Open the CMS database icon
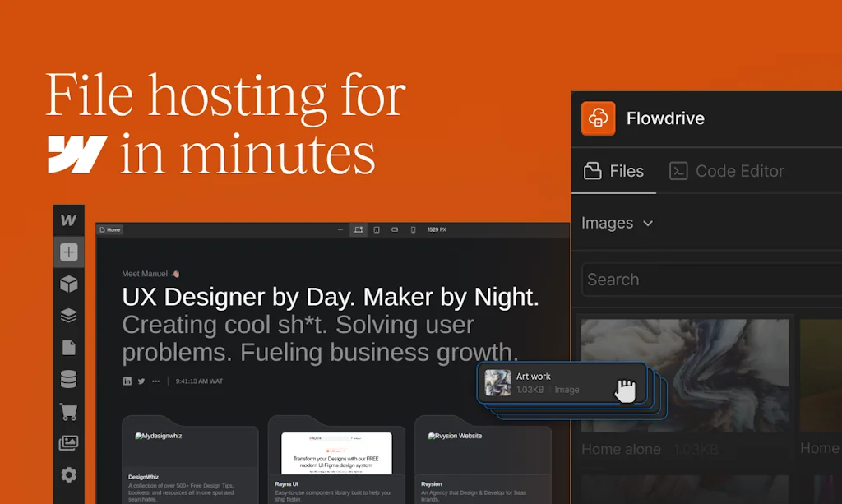 click(69, 379)
